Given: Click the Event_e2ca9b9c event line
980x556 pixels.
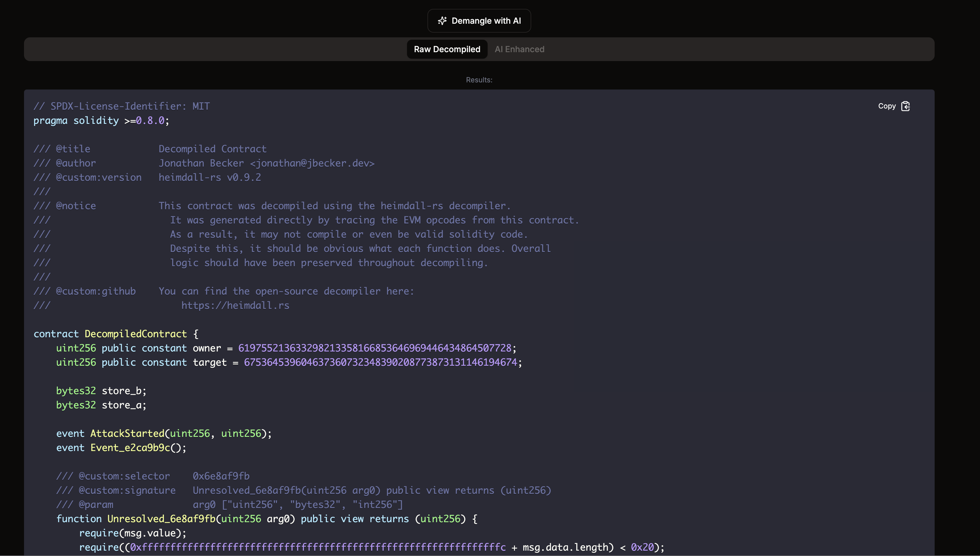Looking at the screenshot, I should [x=131, y=448].
